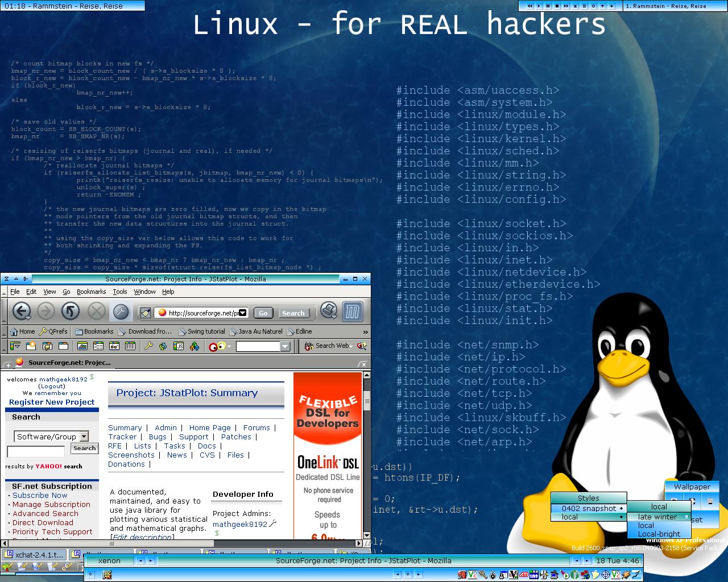Viewport: 728px width, 582px height.
Task: Stop music playback in top player bar
Action: (x=557, y=6)
